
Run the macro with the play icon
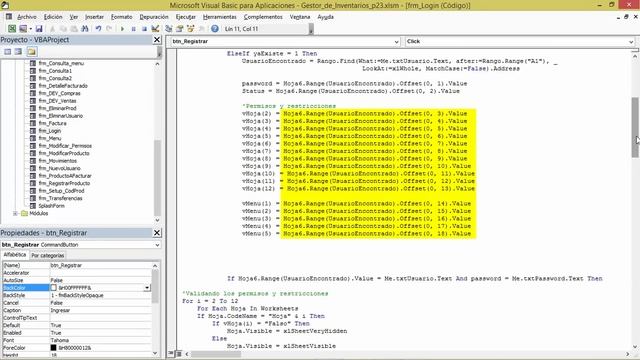tap(122, 29)
